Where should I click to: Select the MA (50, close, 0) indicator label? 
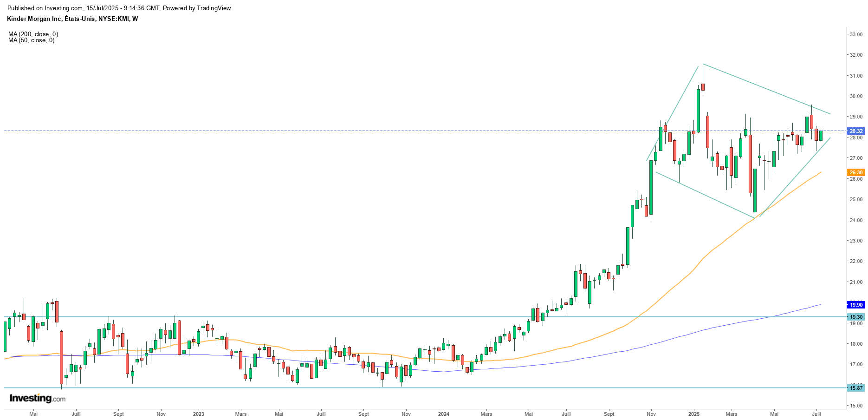click(x=31, y=40)
